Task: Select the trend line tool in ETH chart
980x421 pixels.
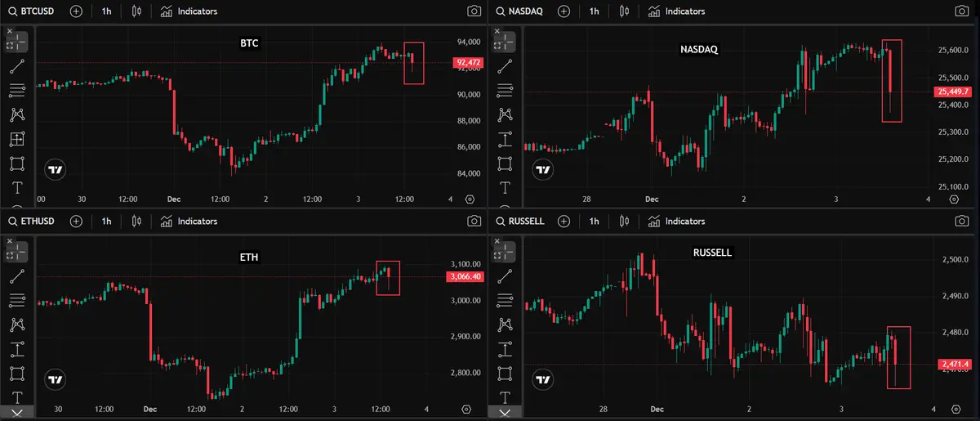Action: pos(18,277)
